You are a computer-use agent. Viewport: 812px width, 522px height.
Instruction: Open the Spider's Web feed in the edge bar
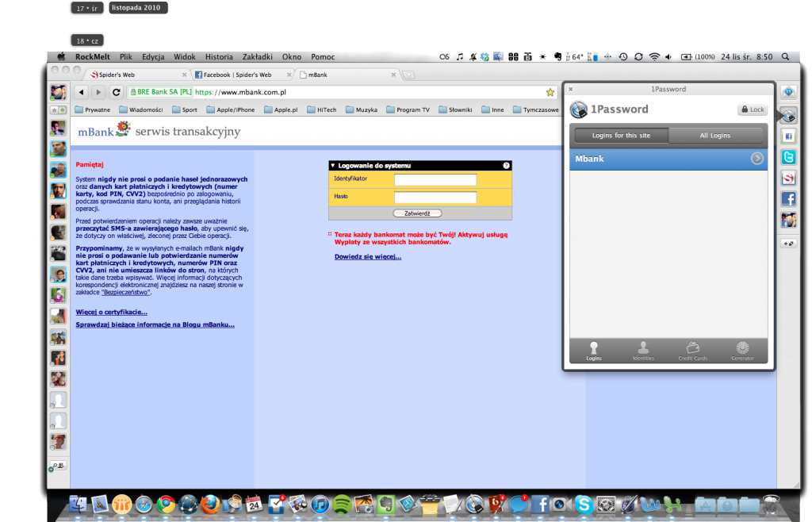click(x=789, y=178)
